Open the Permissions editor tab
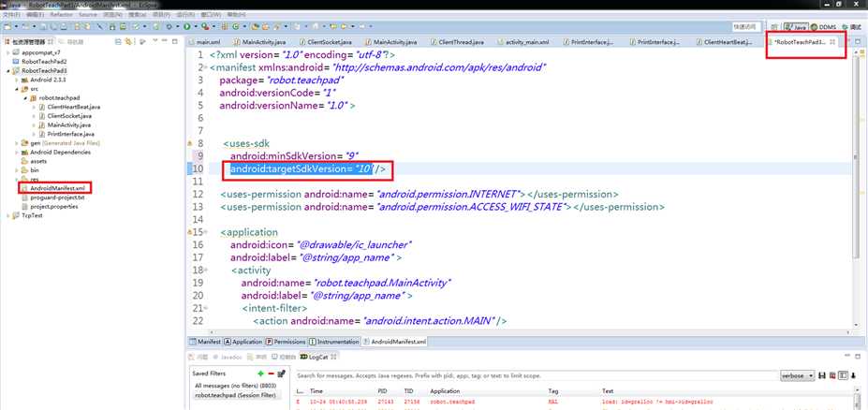This screenshot has height=410, width=868. click(x=286, y=342)
